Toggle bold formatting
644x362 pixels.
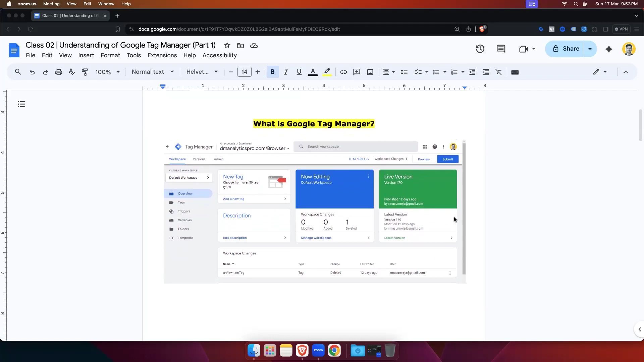(x=272, y=72)
